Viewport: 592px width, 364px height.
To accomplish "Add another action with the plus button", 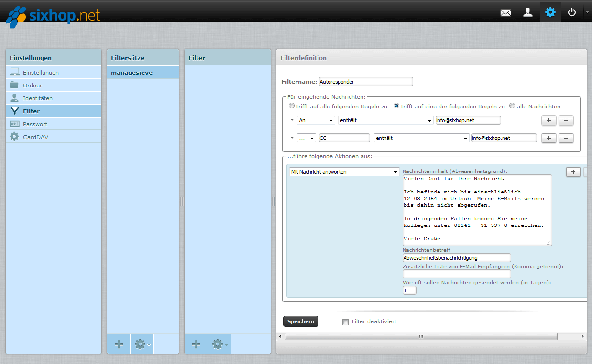I will [573, 172].
